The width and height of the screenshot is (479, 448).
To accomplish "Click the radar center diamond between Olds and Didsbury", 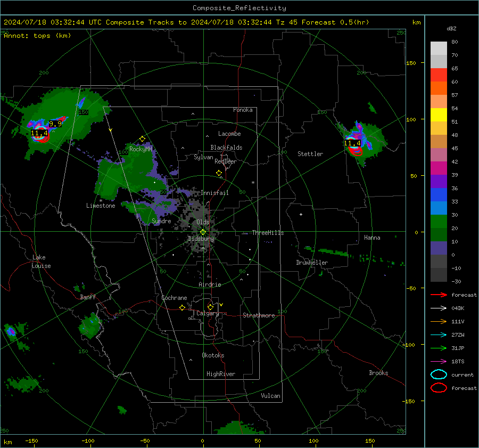I will [203, 232].
